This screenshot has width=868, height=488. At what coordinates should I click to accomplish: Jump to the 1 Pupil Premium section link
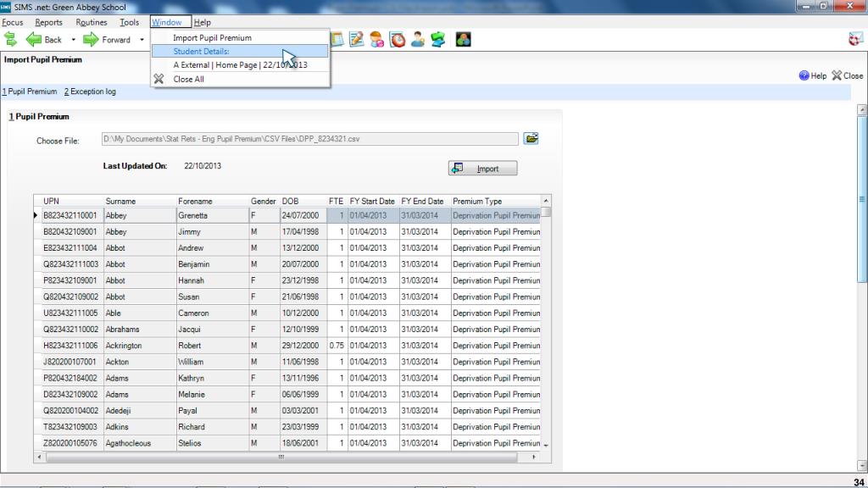30,91
